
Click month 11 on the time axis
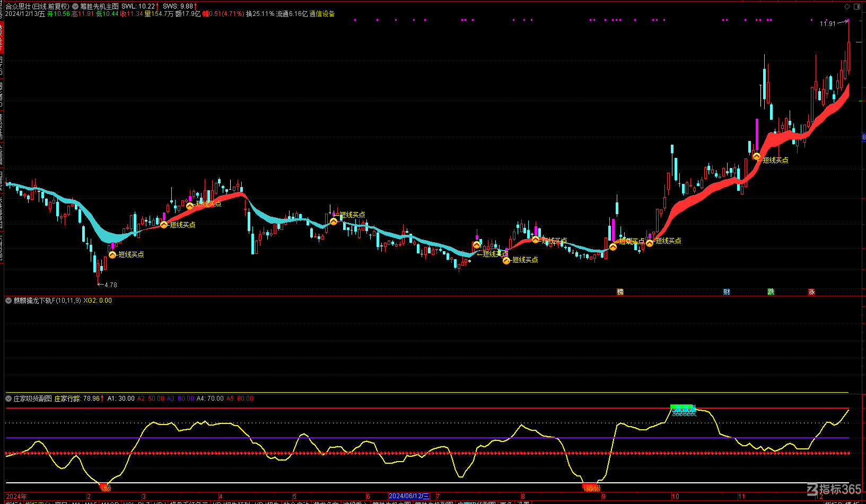coord(741,497)
